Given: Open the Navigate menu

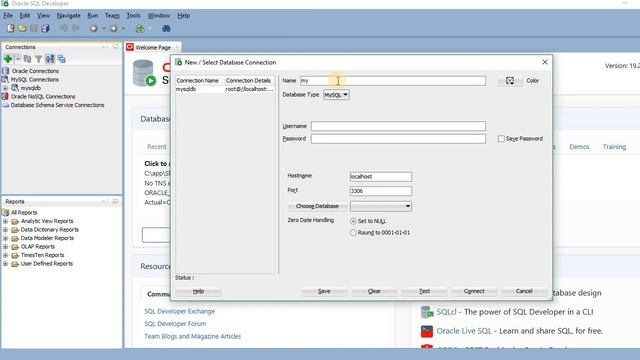Looking at the screenshot, I should (69, 16).
